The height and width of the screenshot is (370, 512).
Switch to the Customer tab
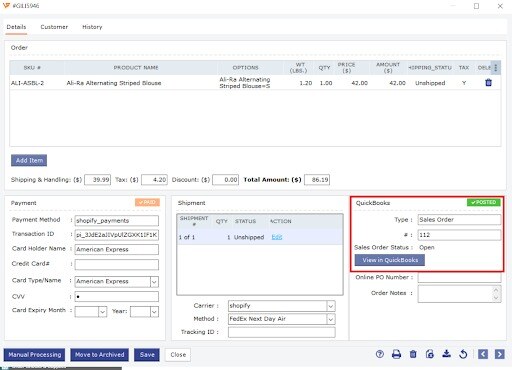[54, 27]
